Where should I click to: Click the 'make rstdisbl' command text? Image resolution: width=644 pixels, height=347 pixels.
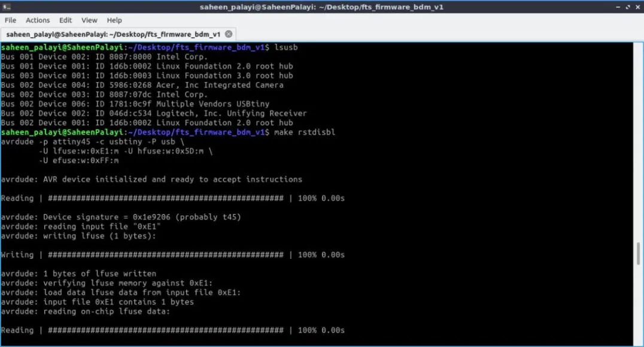[305, 132]
